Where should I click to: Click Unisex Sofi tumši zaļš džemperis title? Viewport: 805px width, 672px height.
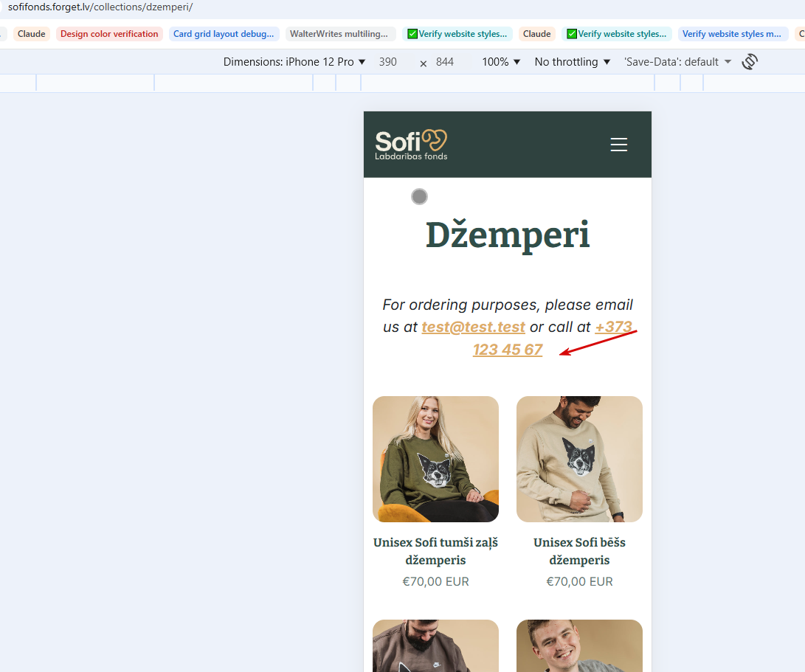point(435,551)
